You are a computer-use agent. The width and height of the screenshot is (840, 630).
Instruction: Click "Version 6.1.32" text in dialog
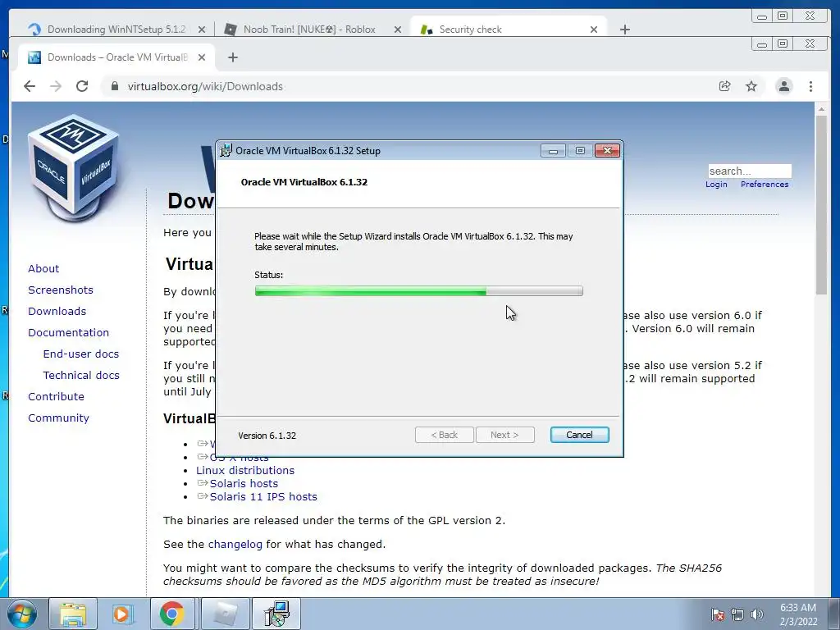pos(267,436)
